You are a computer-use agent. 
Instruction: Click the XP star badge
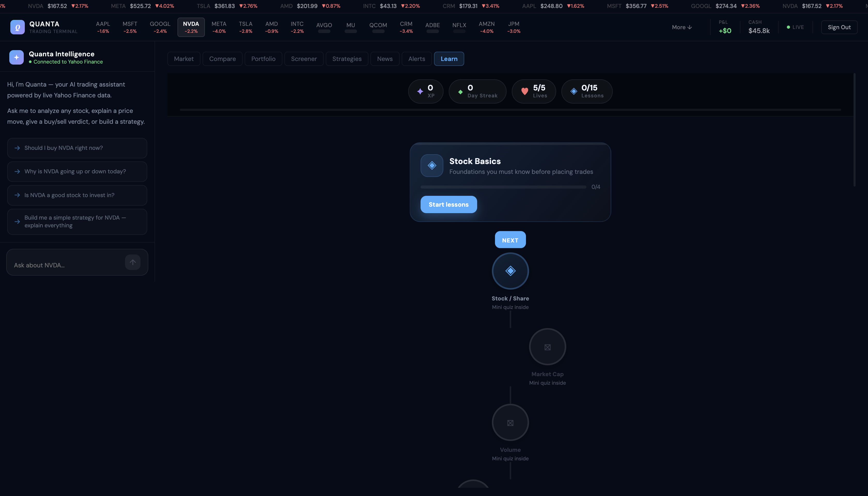click(x=425, y=91)
